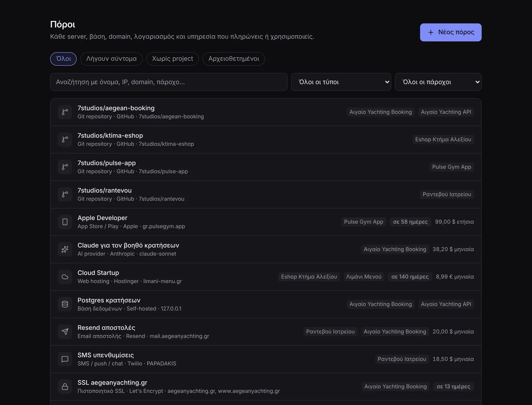Open the Όλοι οι πάροχοι provider dropdown
This screenshot has height=405, width=532.
pos(438,82)
